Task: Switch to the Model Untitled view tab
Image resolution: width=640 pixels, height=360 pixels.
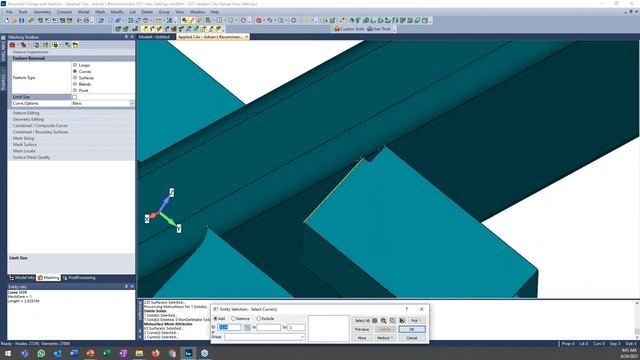Action: point(154,37)
